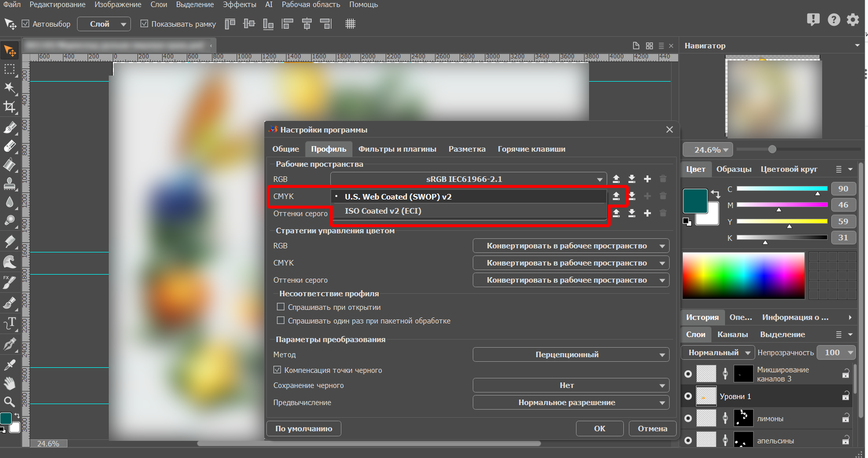Open the feedback exclamation icon

(x=813, y=20)
